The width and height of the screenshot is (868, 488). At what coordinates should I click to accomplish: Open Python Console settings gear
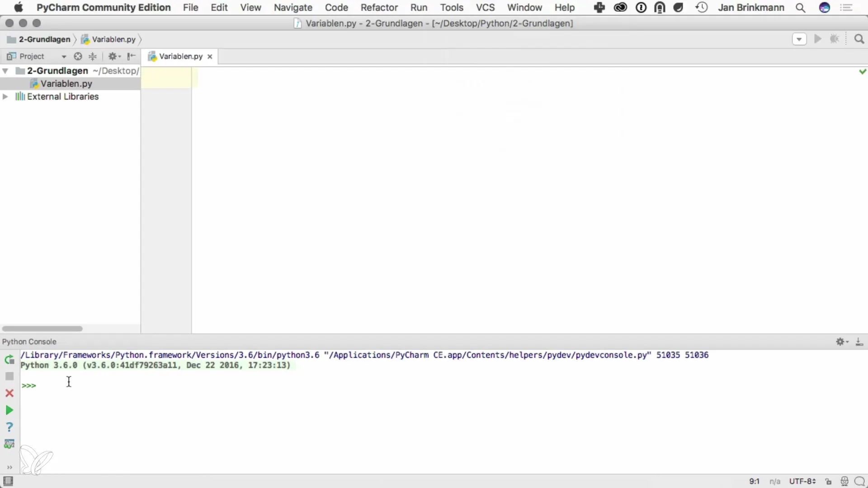(x=842, y=342)
